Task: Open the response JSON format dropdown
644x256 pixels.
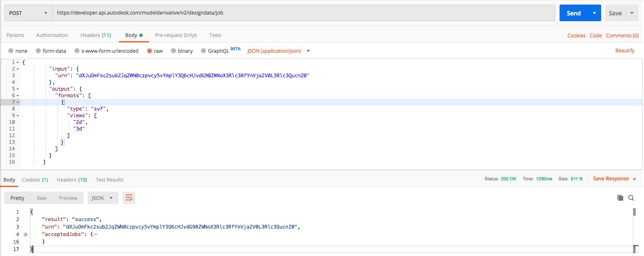Action: click(103, 198)
